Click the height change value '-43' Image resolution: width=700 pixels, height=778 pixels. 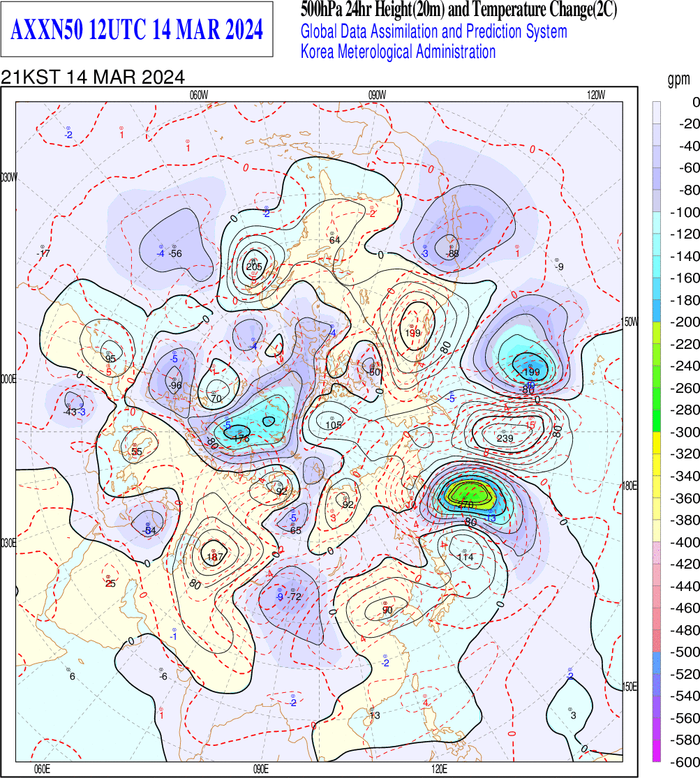point(70,412)
